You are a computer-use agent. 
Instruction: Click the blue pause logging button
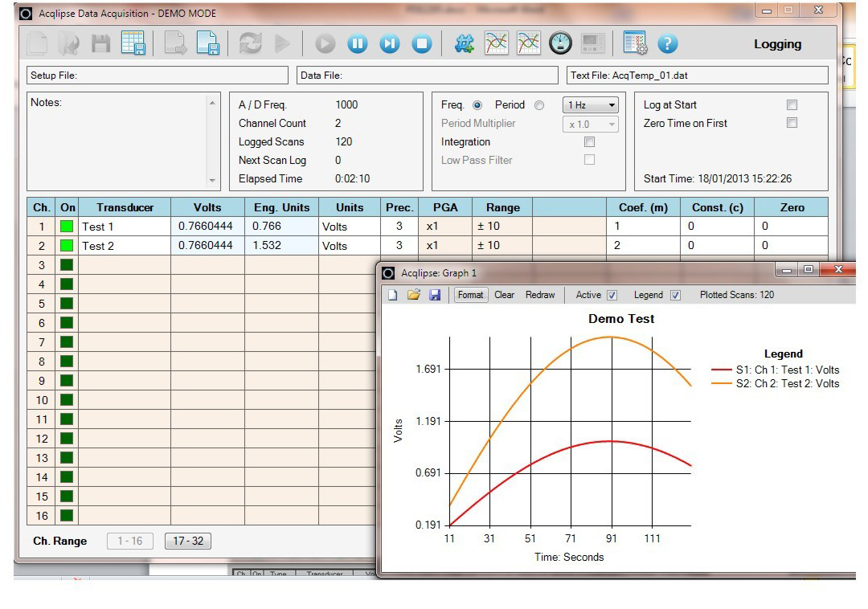(x=358, y=44)
